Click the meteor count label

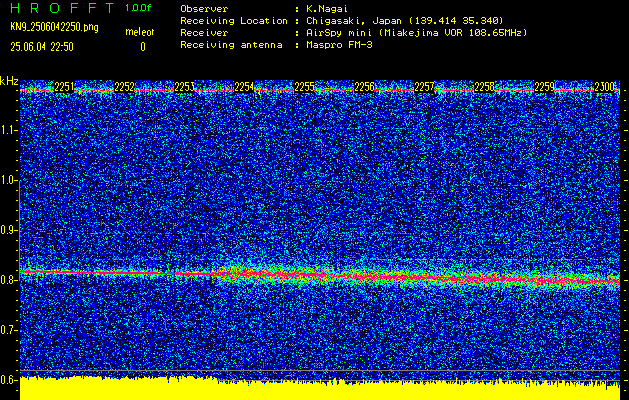pos(140,32)
